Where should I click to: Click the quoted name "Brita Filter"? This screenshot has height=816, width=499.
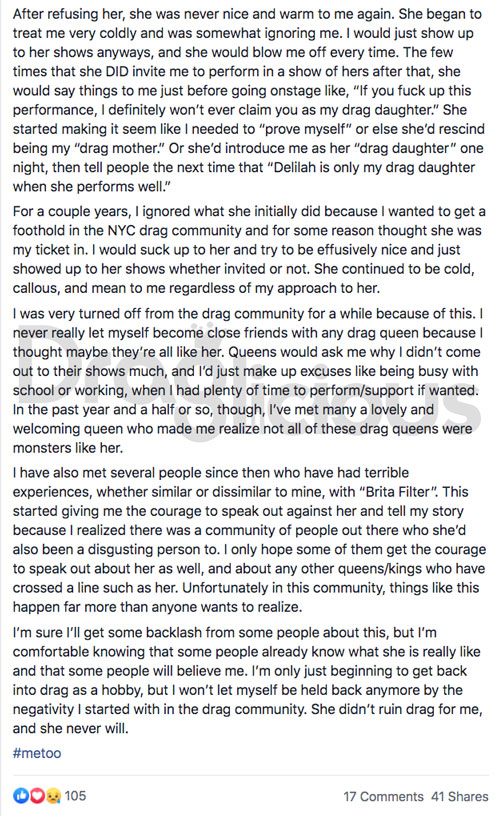(398, 492)
